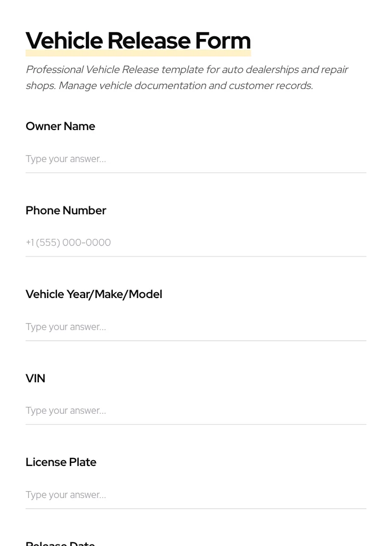Screen dimensions: 392x546
Task: Click the word Vehicle in the title
Action: (x=64, y=41)
